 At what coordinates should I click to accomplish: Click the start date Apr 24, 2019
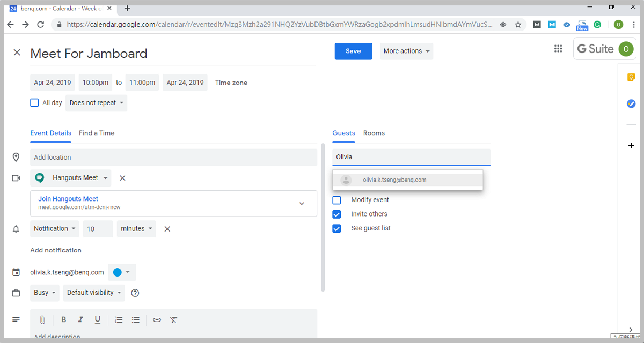point(53,83)
